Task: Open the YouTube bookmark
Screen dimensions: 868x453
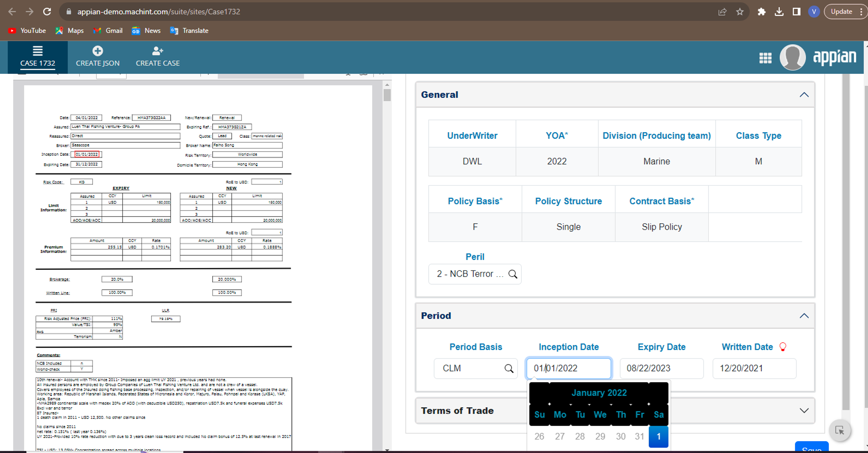Action: coord(27,31)
